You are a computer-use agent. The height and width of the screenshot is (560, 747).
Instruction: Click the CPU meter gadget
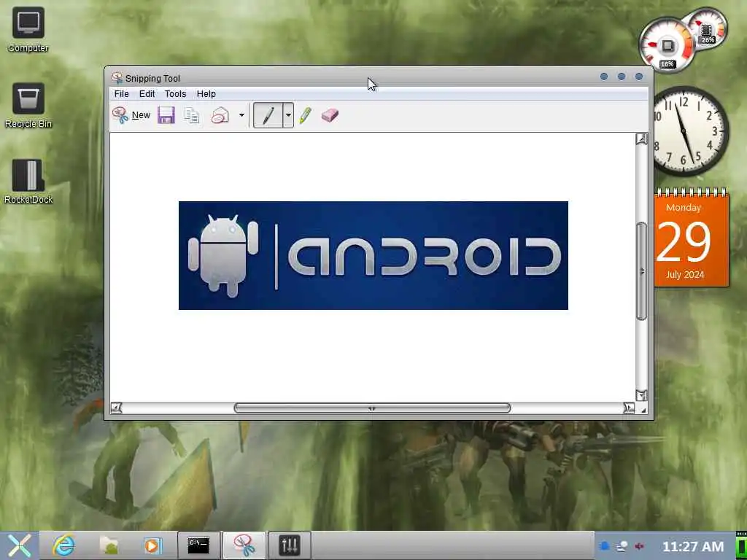click(667, 46)
